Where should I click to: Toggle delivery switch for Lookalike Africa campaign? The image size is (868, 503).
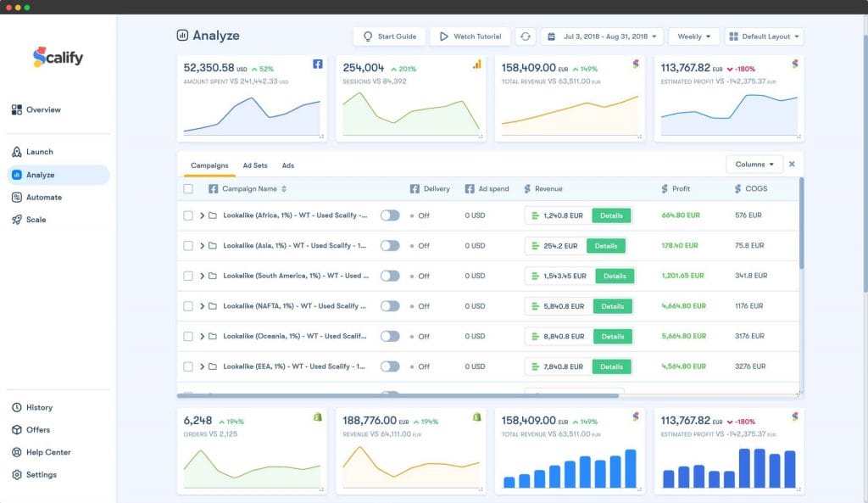[390, 215]
